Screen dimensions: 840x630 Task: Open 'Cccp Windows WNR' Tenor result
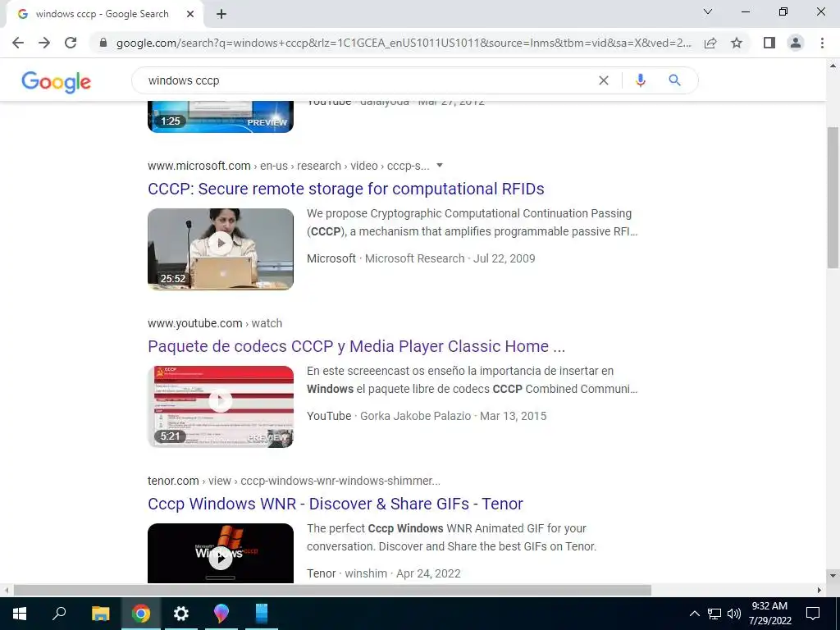tap(336, 504)
